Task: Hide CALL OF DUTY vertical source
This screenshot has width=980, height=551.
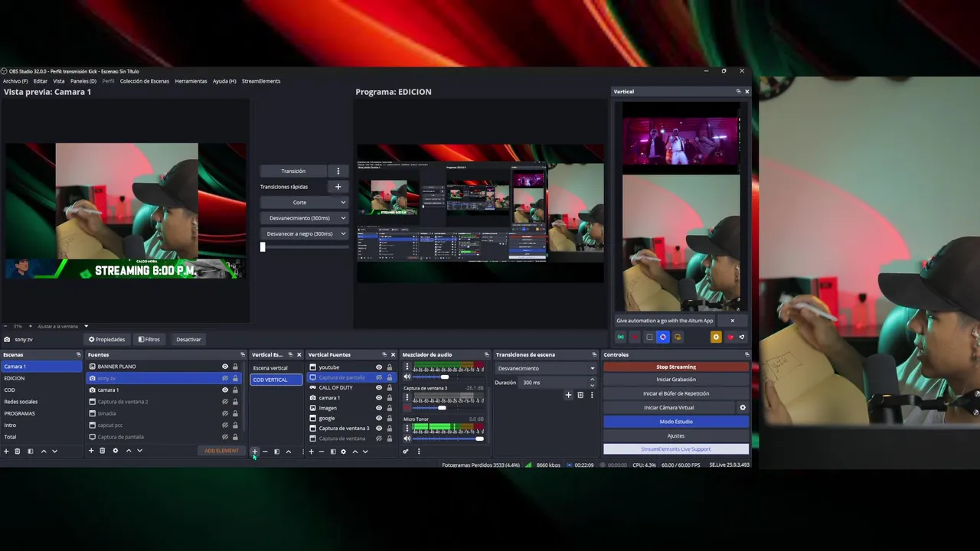Action: (x=379, y=387)
